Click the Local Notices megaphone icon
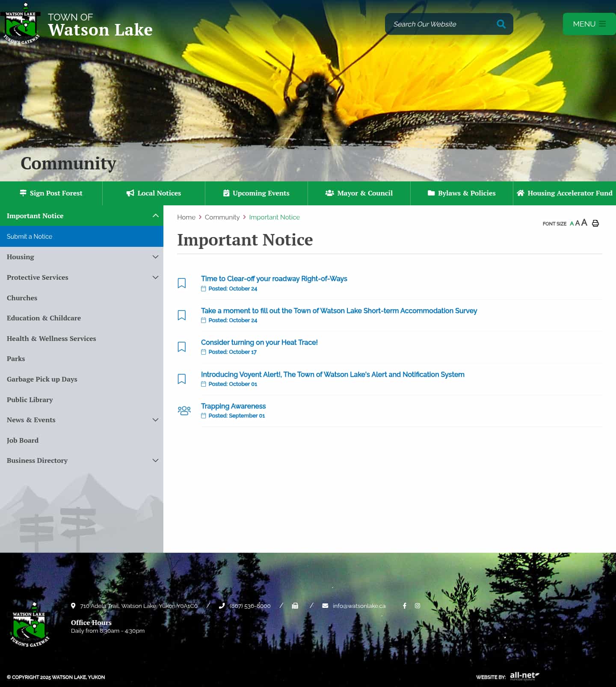Viewport: 616px width, 687px height. pos(130,193)
